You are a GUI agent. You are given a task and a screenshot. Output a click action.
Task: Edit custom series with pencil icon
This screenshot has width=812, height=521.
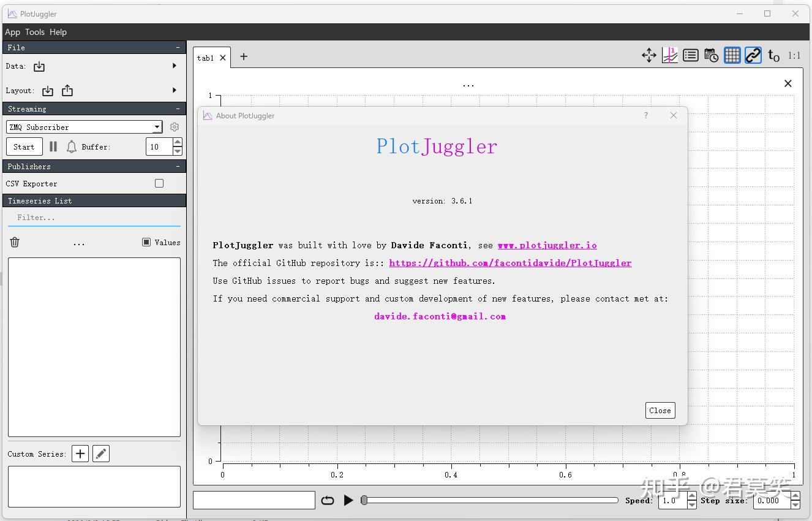[x=101, y=454]
